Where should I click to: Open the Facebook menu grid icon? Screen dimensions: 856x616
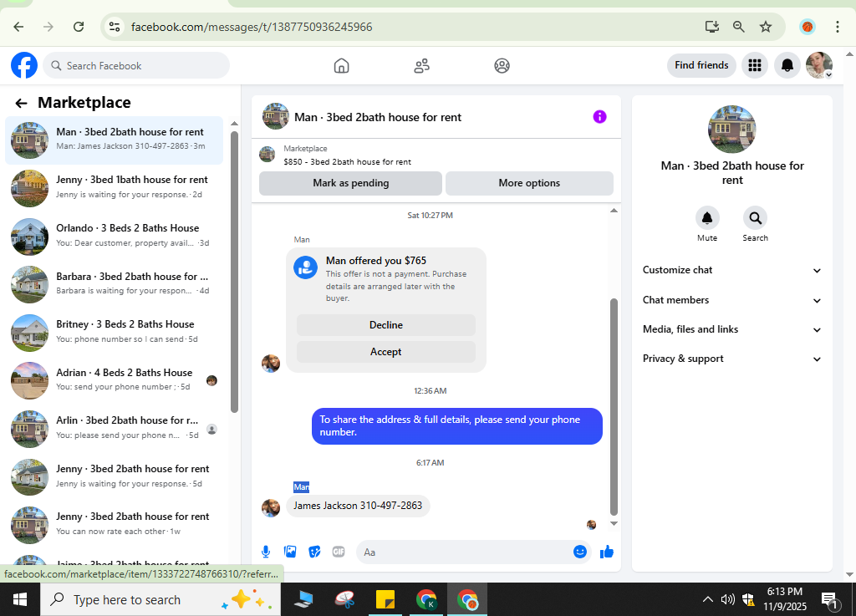tap(755, 65)
